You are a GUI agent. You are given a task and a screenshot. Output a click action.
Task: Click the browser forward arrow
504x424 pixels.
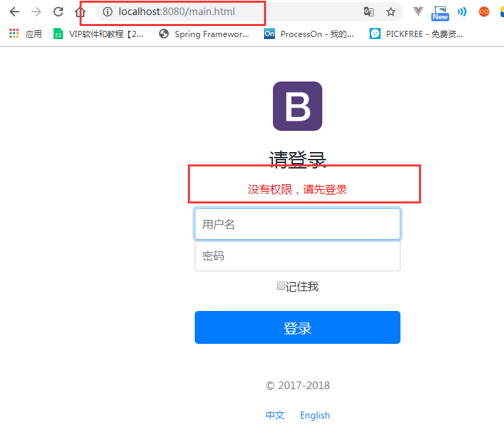[36, 12]
